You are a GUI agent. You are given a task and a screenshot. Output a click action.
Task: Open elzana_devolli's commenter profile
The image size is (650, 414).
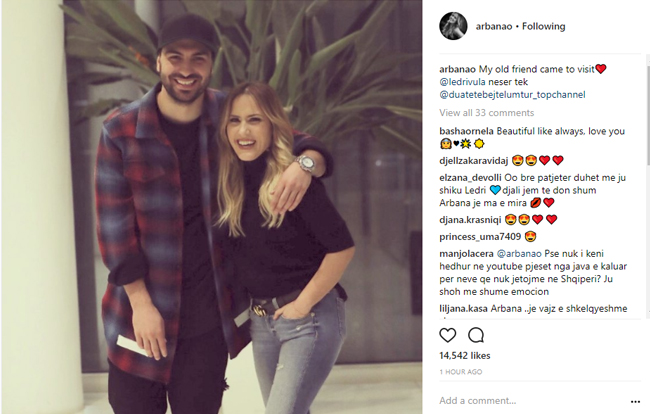coord(471,178)
